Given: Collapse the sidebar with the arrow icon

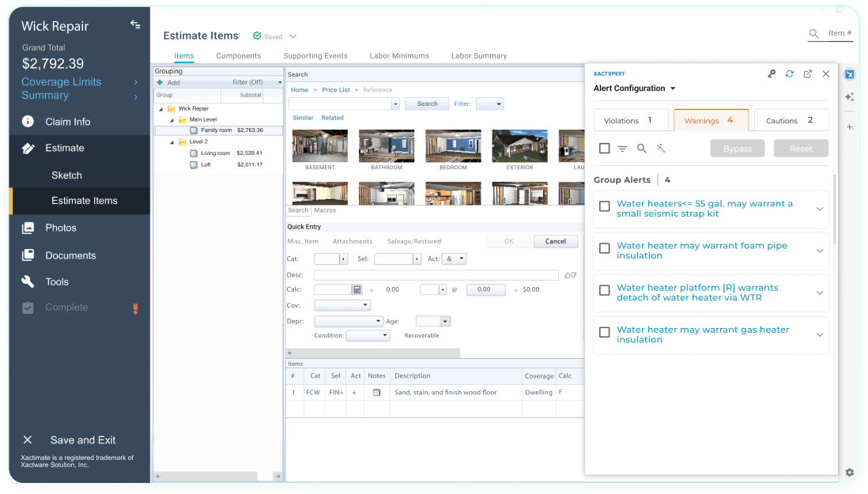Looking at the screenshot, I should tap(135, 25).
